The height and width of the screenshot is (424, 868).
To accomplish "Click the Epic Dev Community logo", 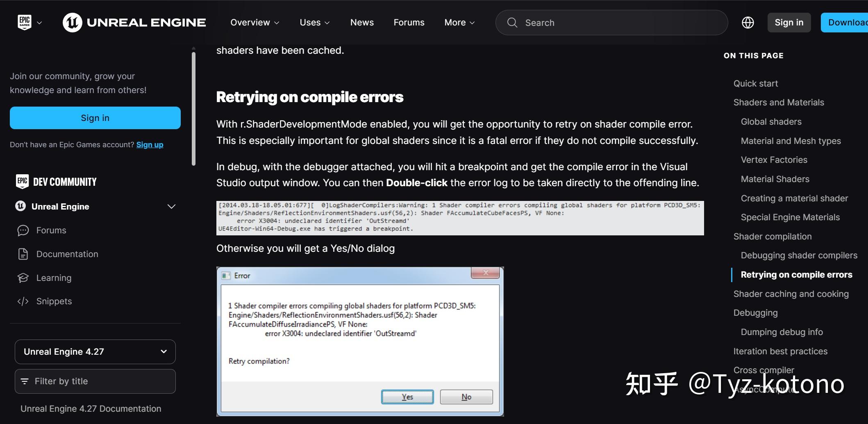I will (x=56, y=181).
